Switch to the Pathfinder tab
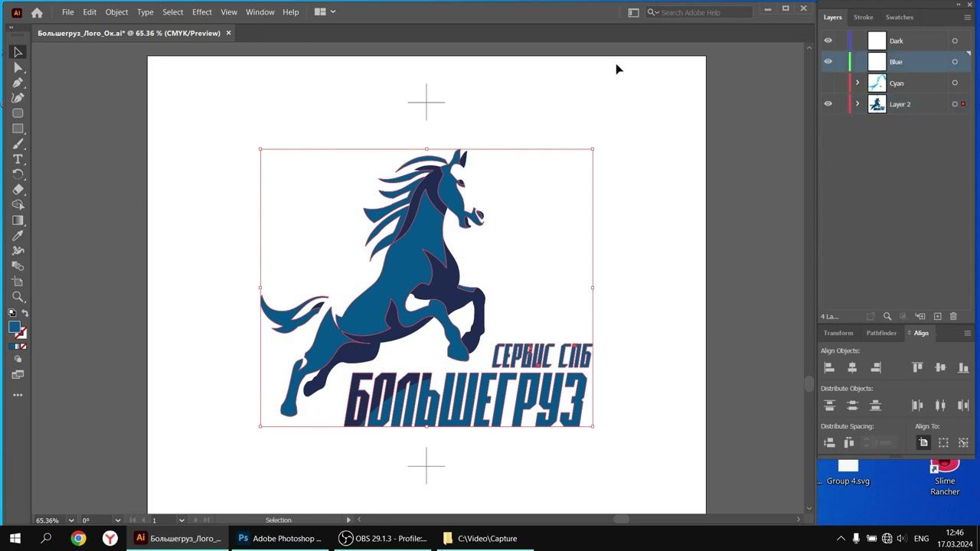 (x=881, y=333)
